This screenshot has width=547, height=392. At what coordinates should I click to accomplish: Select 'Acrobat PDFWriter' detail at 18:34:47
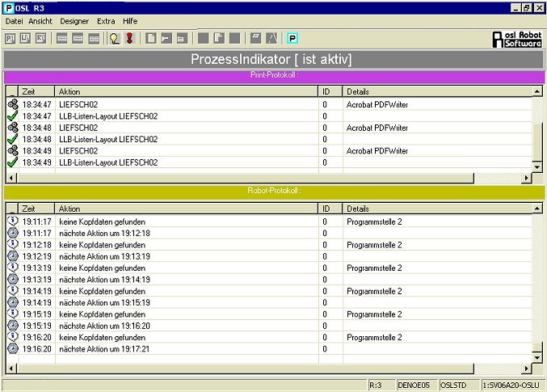click(x=377, y=104)
